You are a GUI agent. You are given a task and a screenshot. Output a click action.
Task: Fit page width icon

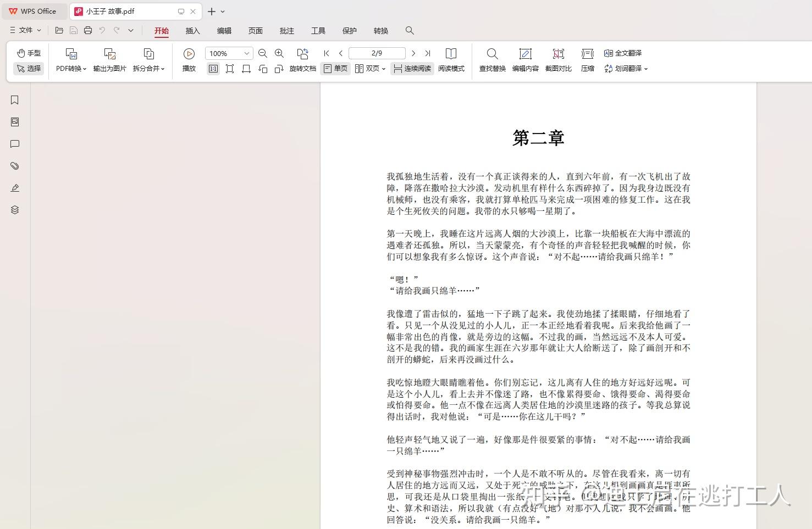(x=246, y=69)
